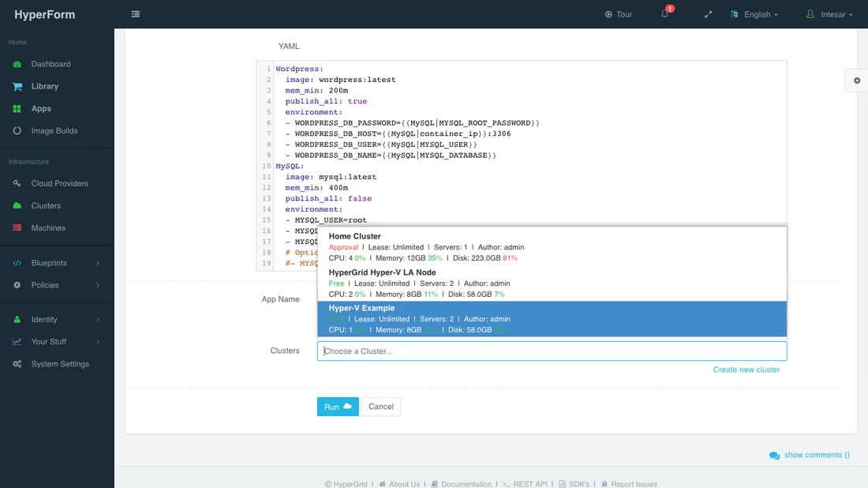Image resolution: width=868 pixels, height=488 pixels.
Task: Click the HyperForm logo text
Action: pos(45,14)
